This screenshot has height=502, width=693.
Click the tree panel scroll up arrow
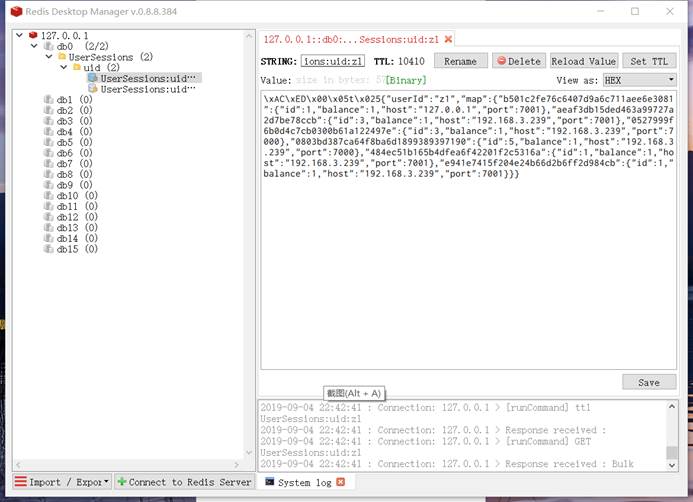249,36
